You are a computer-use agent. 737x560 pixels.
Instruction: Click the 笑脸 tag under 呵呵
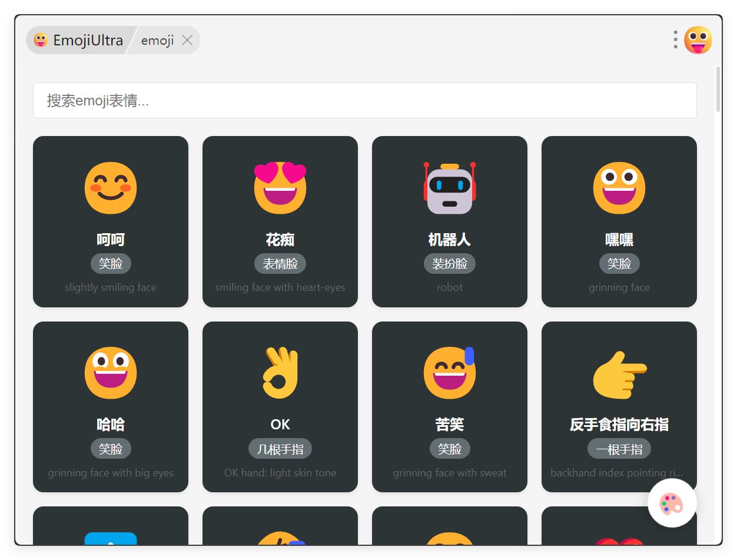coord(111,264)
